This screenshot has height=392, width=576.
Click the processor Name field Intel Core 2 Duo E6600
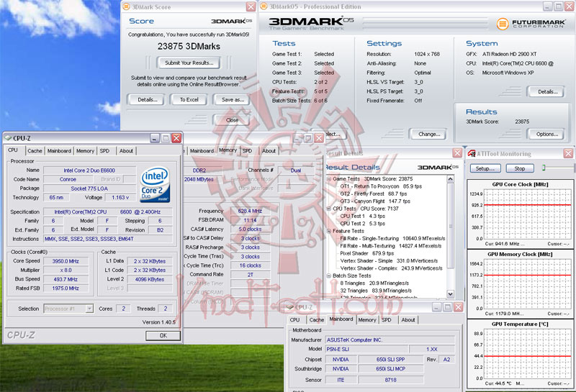(89, 170)
